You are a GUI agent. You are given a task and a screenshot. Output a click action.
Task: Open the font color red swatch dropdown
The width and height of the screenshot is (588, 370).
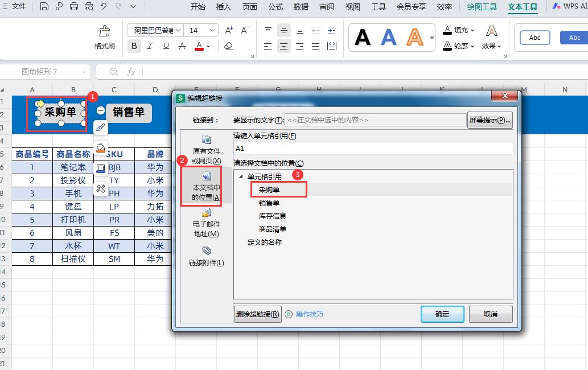(208, 46)
